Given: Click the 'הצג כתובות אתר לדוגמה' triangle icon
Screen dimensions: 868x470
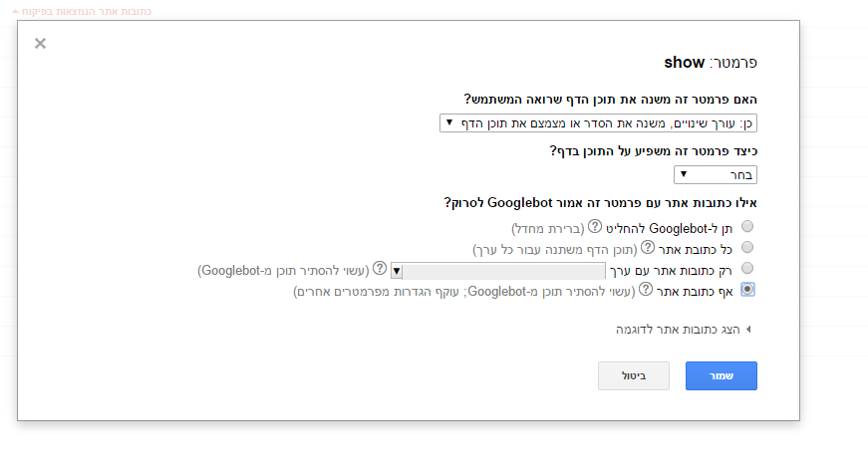Looking at the screenshot, I should (x=748, y=330).
